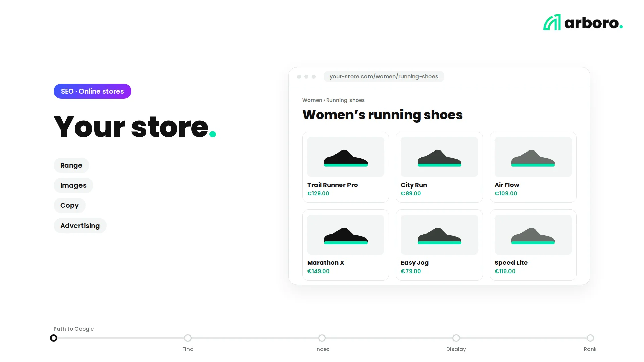Click the €119.00 price
Image resolution: width=644 pixels, height=362 pixels.
[505, 271]
